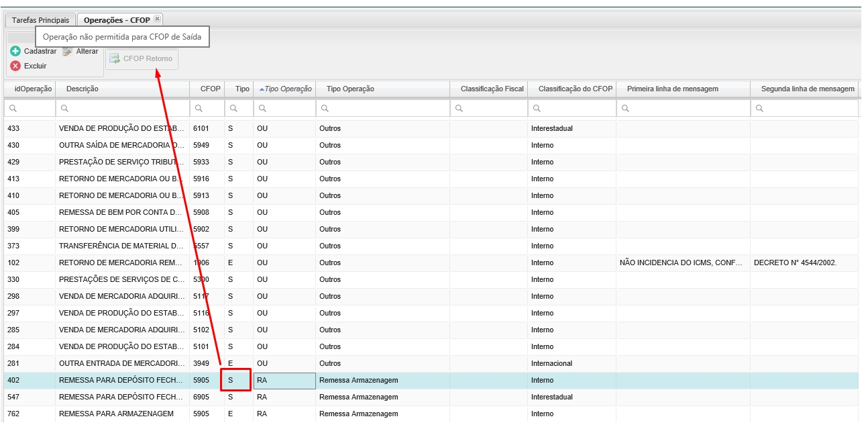Click CFOP value 5102

(201, 330)
